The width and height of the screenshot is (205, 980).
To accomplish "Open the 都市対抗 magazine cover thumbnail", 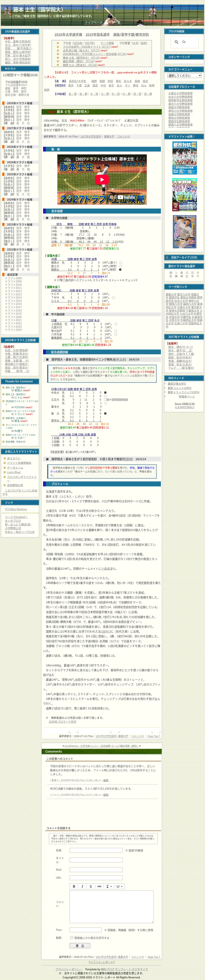I will point(184,158).
